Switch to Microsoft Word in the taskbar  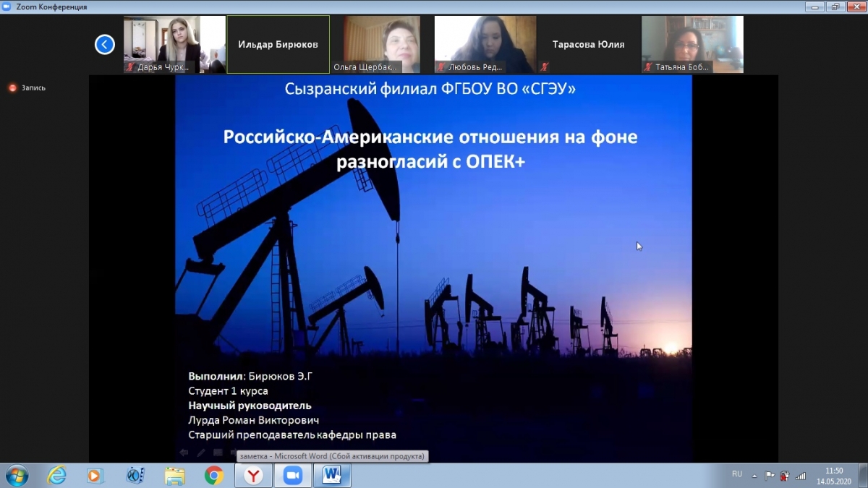[x=332, y=475]
